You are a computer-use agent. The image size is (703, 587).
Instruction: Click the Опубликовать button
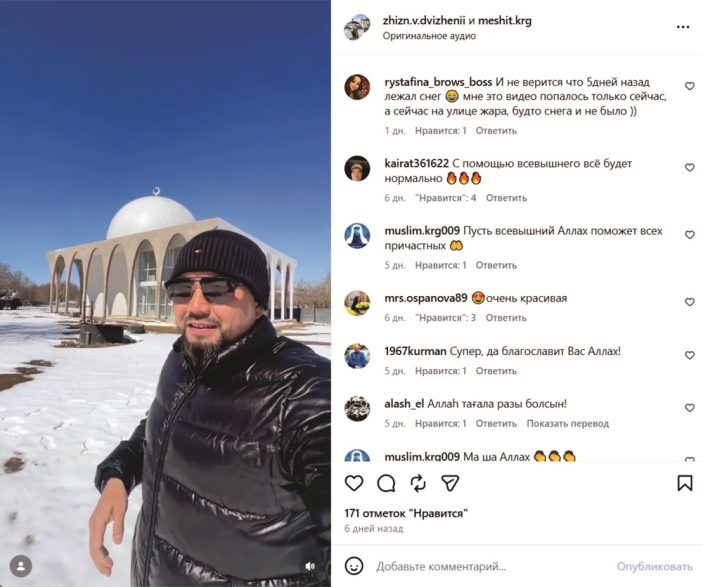(655, 566)
